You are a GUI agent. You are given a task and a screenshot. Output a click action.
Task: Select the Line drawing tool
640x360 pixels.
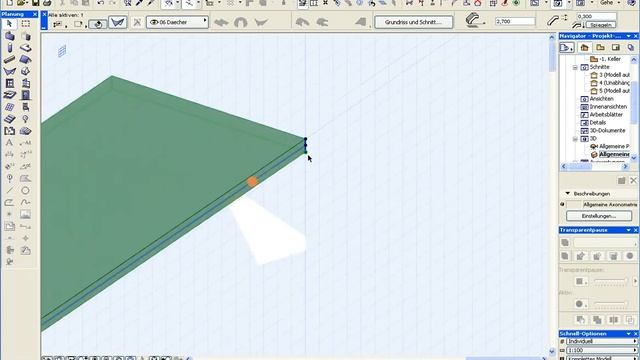click(x=9, y=190)
